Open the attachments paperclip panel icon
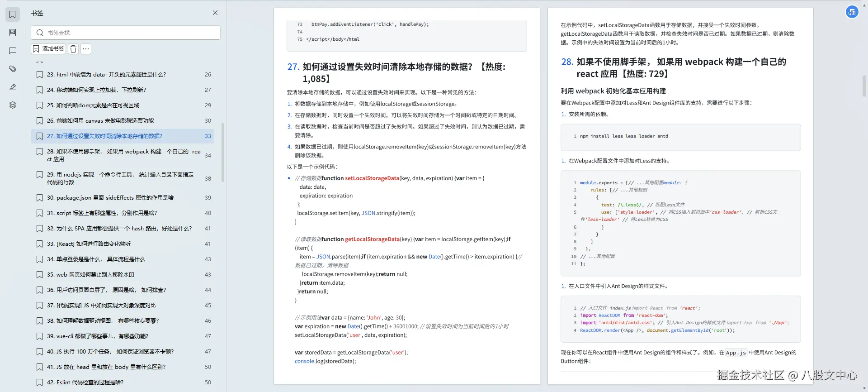The height and width of the screenshot is (392, 868). (x=13, y=69)
